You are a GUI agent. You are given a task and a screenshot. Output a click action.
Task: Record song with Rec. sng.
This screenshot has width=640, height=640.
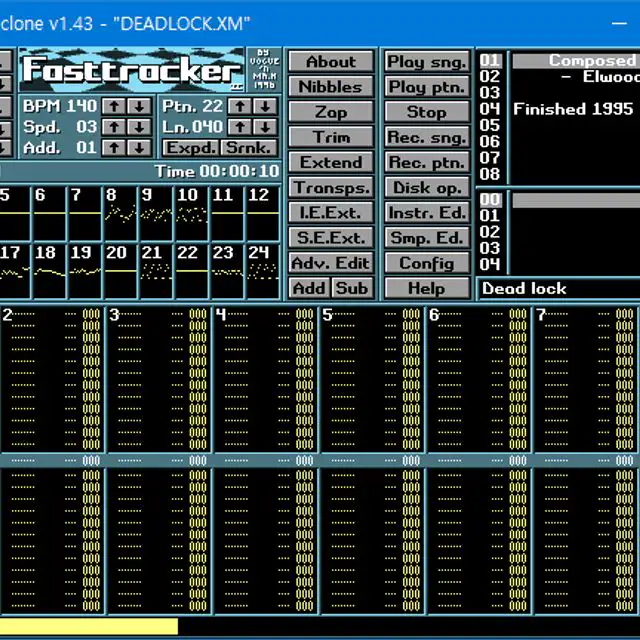427,137
